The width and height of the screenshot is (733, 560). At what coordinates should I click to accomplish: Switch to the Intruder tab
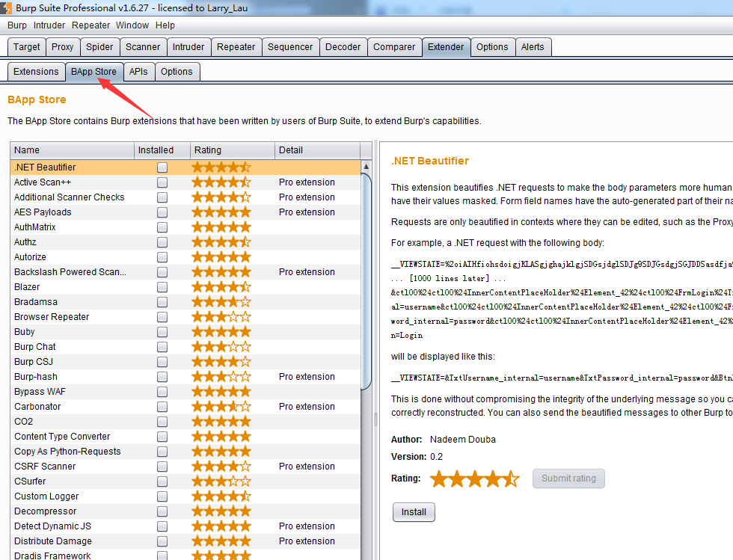point(188,47)
